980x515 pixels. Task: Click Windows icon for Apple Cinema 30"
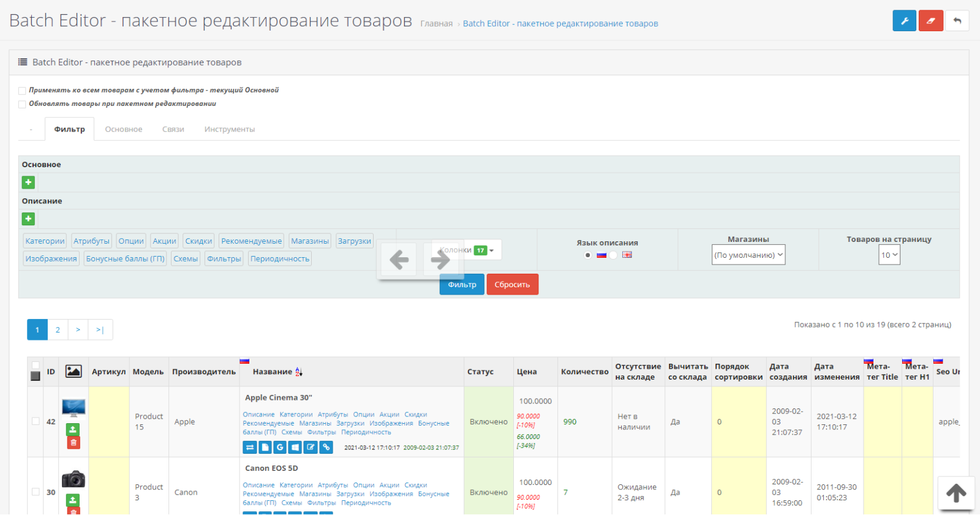tap(295, 448)
